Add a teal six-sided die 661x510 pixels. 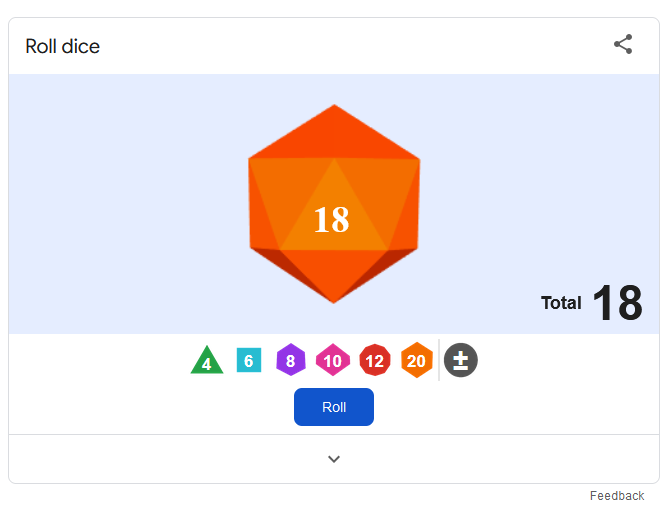[x=249, y=360]
